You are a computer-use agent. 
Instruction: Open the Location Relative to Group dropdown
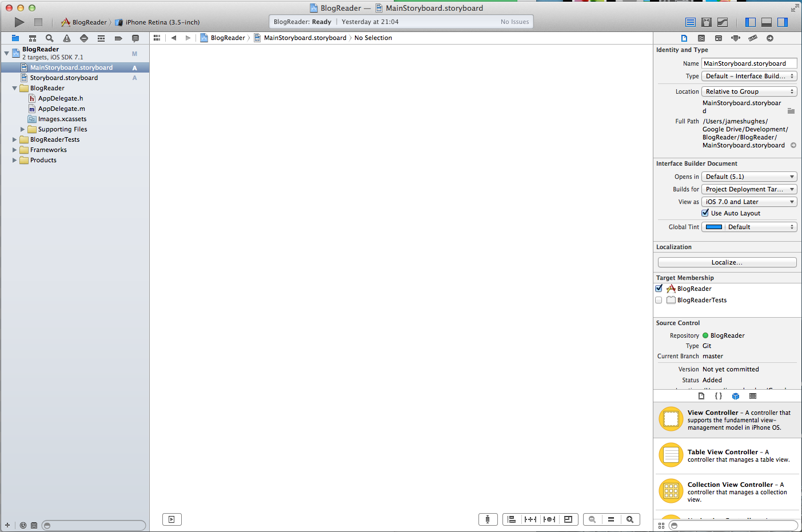coord(749,91)
